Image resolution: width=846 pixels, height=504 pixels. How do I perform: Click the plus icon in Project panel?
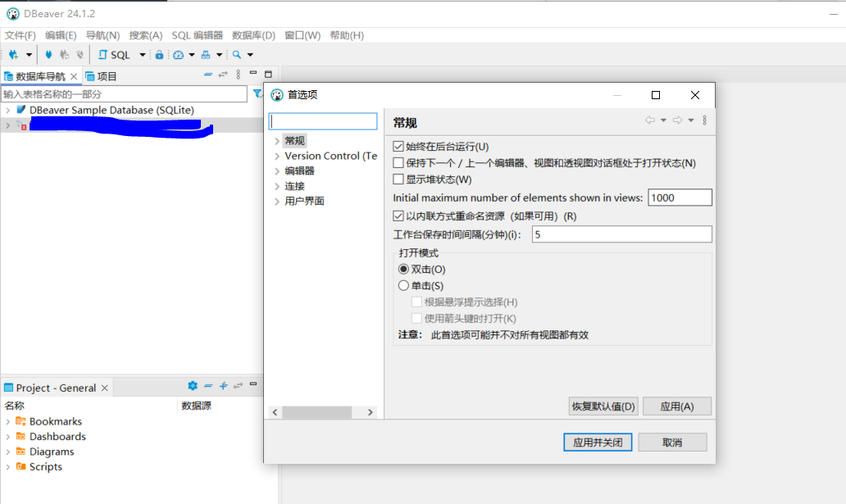[x=223, y=386]
